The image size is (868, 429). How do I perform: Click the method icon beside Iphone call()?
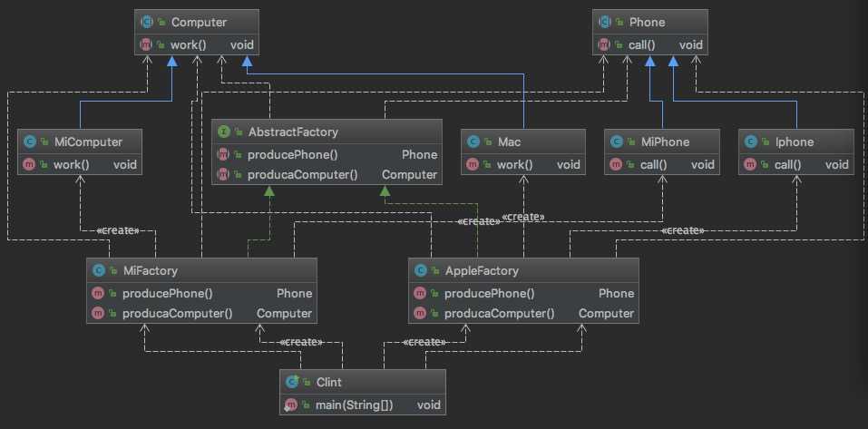point(750,164)
